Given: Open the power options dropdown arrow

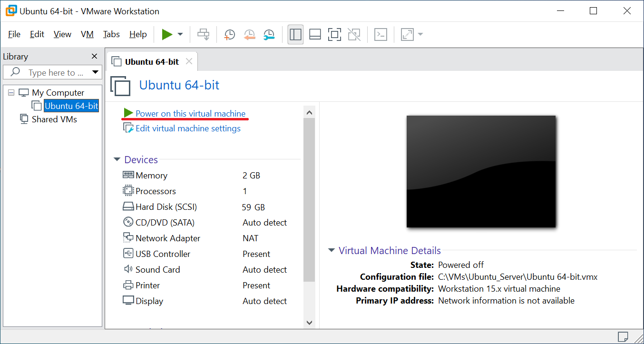Looking at the screenshot, I should coord(180,34).
